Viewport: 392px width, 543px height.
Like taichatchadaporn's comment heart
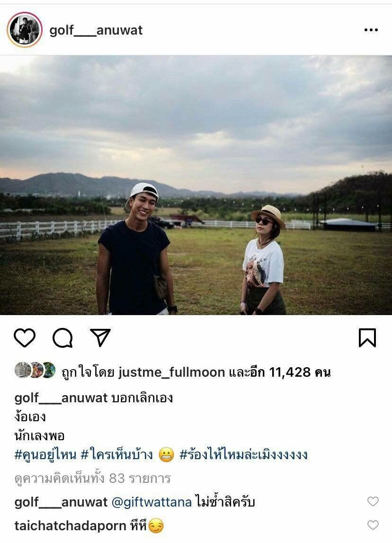coord(373,525)
